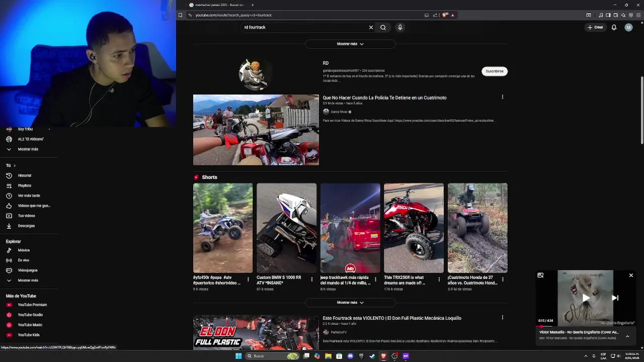
Task: Open YouTube Music link
Action: pyautogui.click(x=29, y=325)
